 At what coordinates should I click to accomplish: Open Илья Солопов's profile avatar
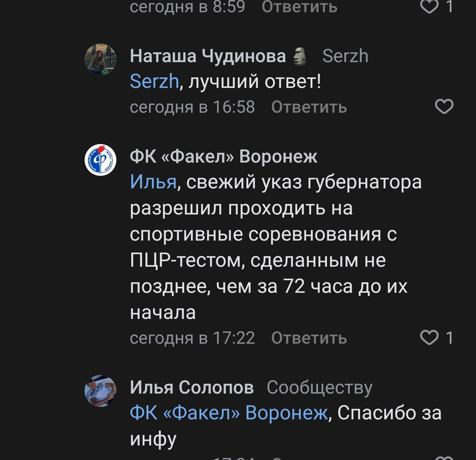(x=100, y=391)
